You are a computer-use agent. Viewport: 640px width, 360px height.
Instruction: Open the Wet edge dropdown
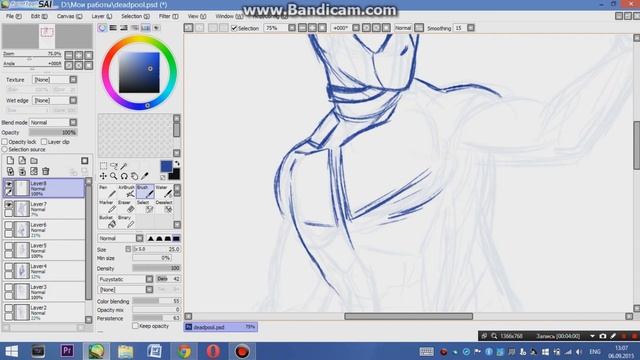pyautogui.click(x=73, y=100)
